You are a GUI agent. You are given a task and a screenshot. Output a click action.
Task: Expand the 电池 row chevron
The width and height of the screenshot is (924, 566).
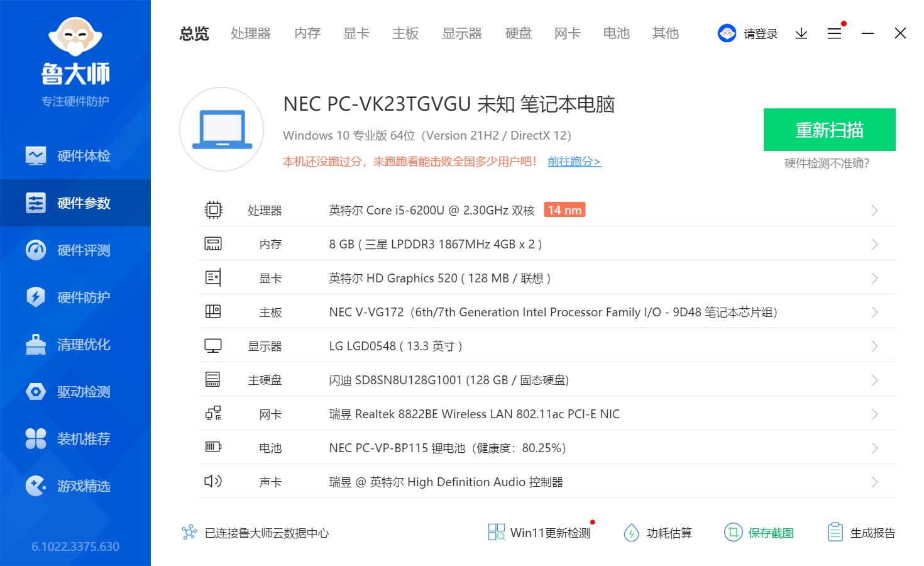(874, 448)
